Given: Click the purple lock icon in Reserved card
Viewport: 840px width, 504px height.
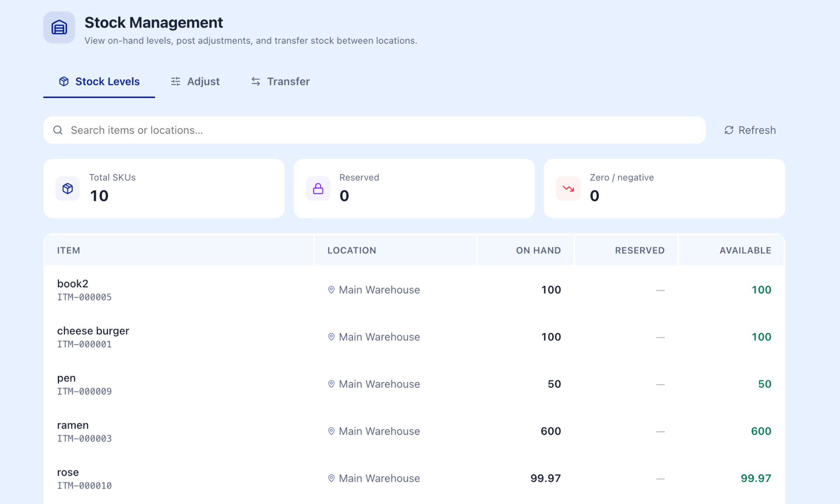Looking at the screenshot, I should pos(318,189).
